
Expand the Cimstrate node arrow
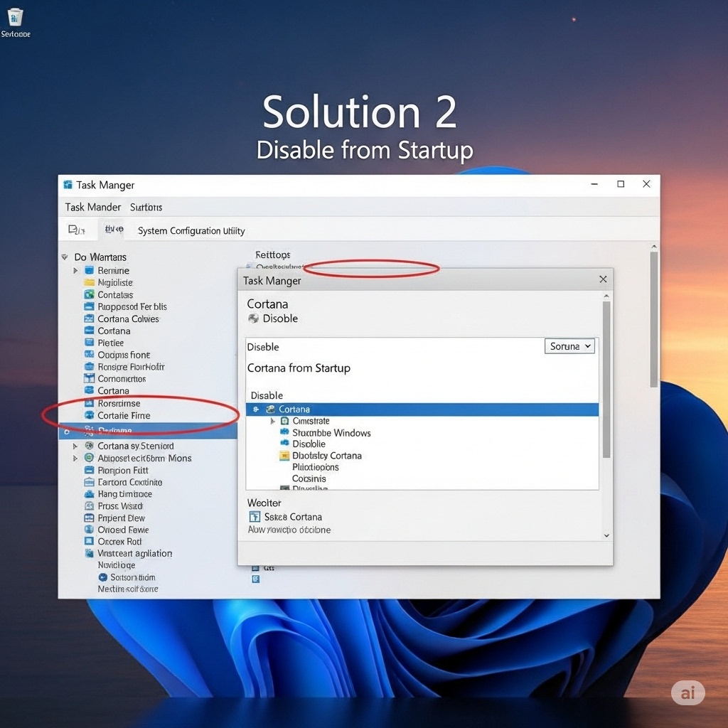tap(272, 421)
